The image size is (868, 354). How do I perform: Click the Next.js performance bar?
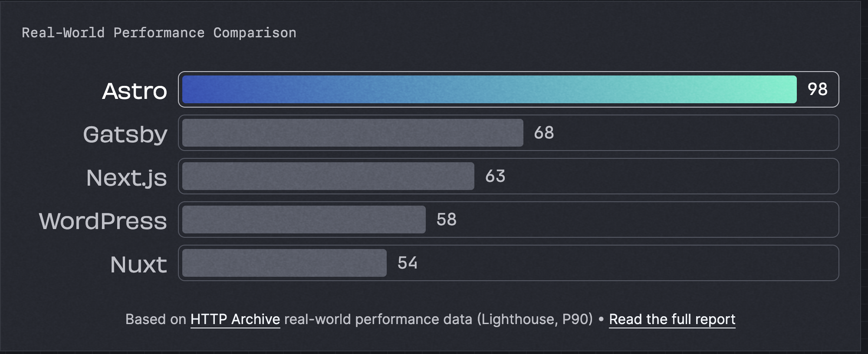(328, 176)
